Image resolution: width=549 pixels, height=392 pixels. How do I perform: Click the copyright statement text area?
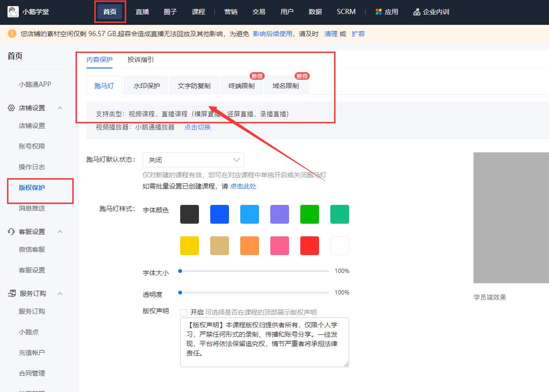coord(264,342)
